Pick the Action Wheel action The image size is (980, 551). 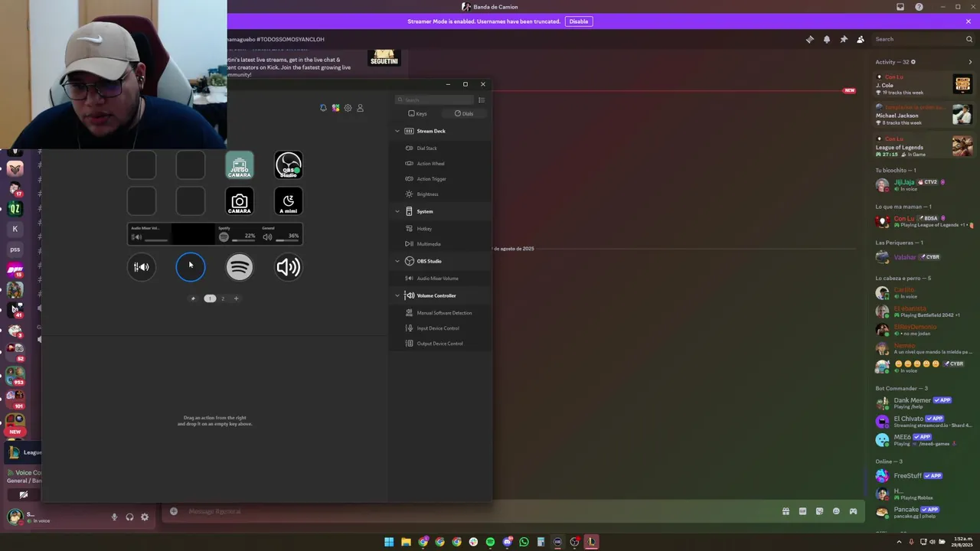[x=440, y=164]
